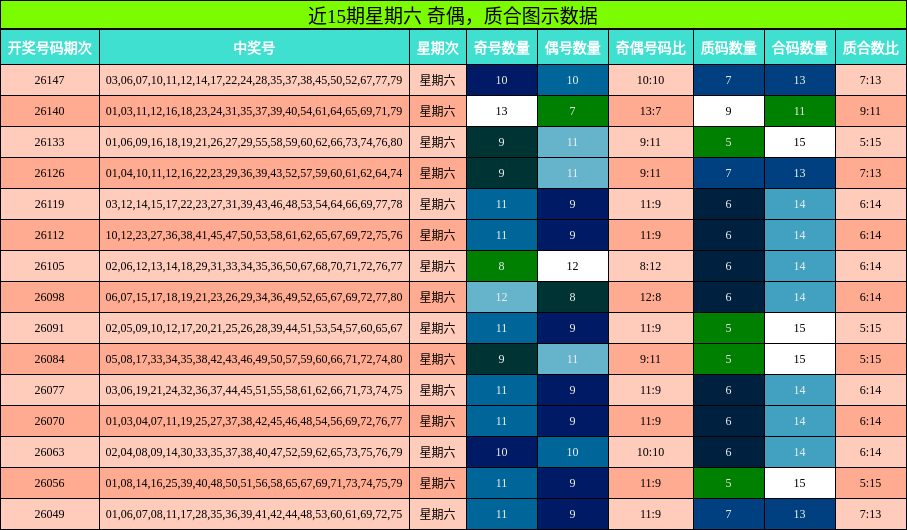Viewport: 907px width, 530px height.
Task: Select draw number 26140
Action: click(50, 111)
